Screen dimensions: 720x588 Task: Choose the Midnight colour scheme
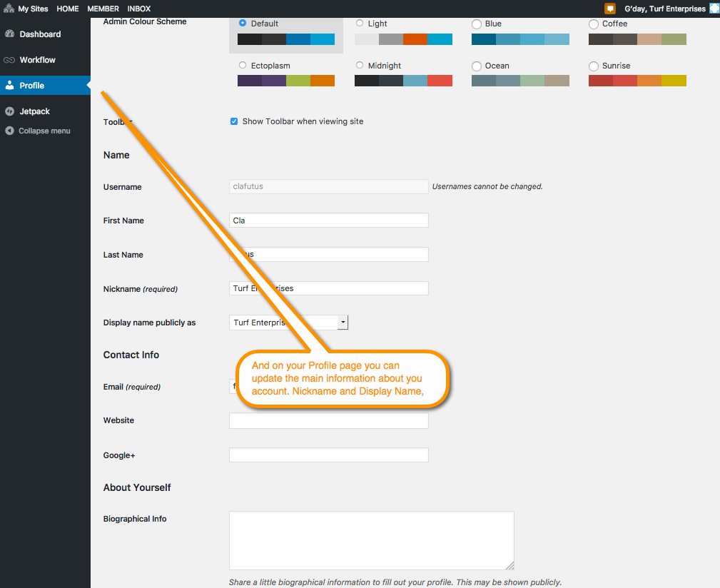360,65
